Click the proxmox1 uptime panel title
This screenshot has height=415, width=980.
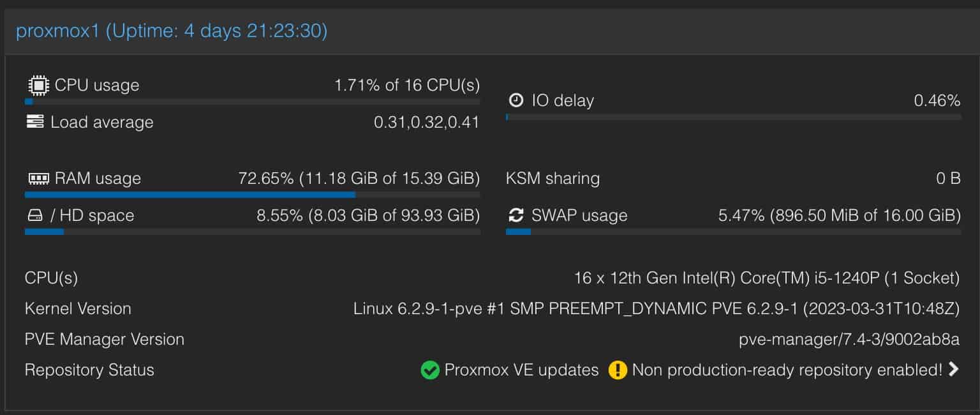coord(172,31)
